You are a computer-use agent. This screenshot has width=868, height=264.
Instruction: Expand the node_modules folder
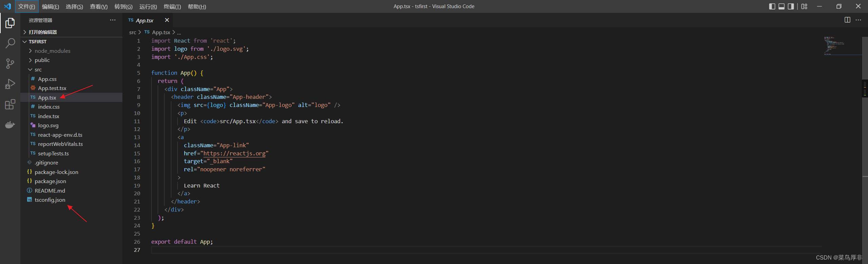(x=52, y=51)
